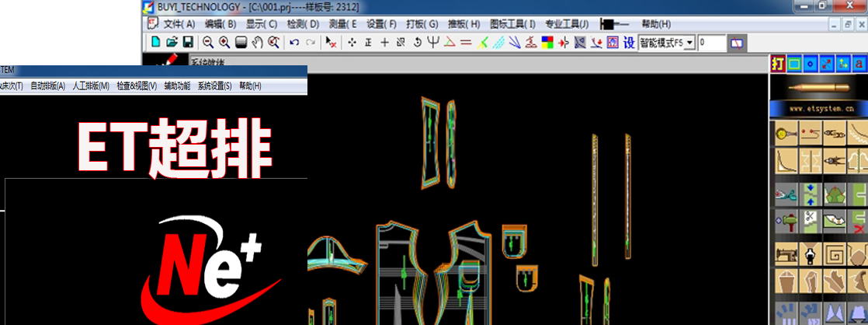Select the zipper tool icon
Screen dimensions: 868x325
click(x=811, y=255)
